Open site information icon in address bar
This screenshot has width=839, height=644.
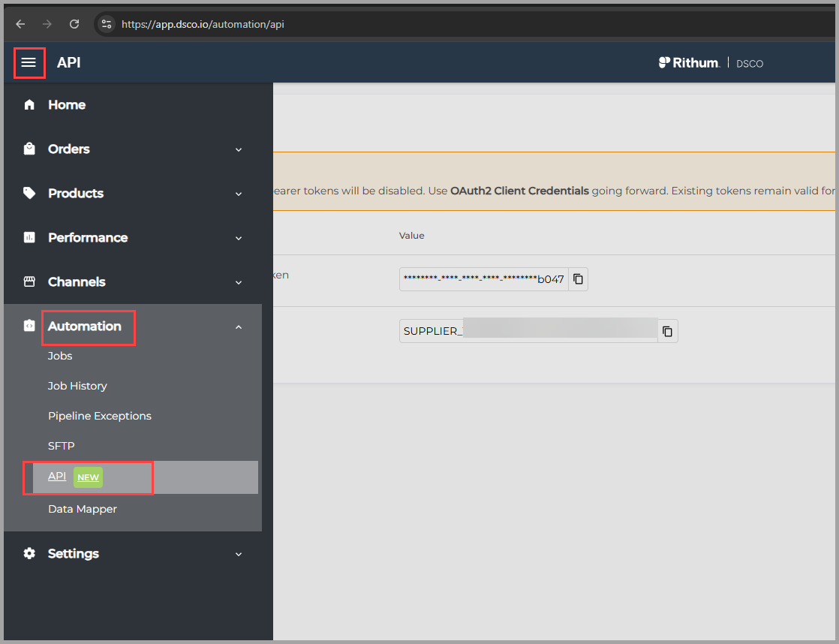[107, 24]
